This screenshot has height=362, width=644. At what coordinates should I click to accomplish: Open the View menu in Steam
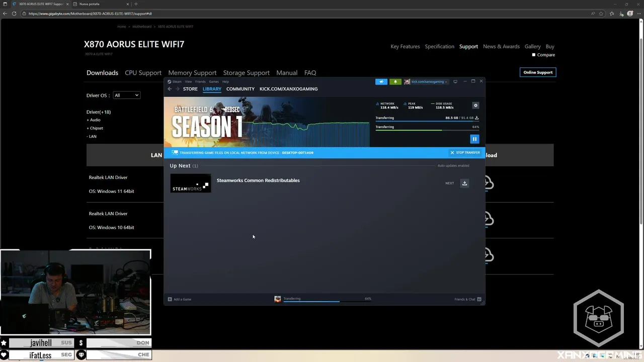[188, 81]
